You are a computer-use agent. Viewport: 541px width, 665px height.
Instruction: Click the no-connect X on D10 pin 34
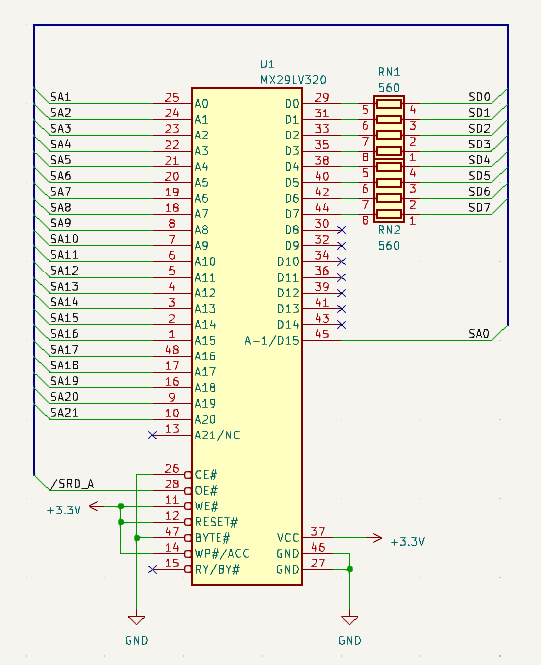342,262
